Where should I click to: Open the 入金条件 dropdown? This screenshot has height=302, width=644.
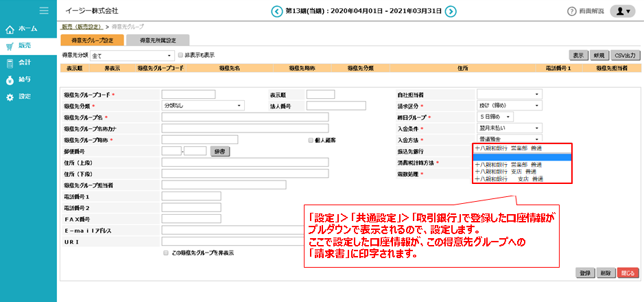pyautogui.click(x=510, y=128)
